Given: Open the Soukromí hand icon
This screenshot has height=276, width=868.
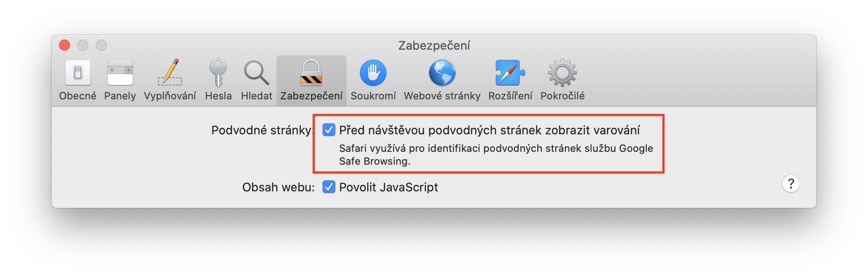Looking at the screenshot, I should point(373,73).
